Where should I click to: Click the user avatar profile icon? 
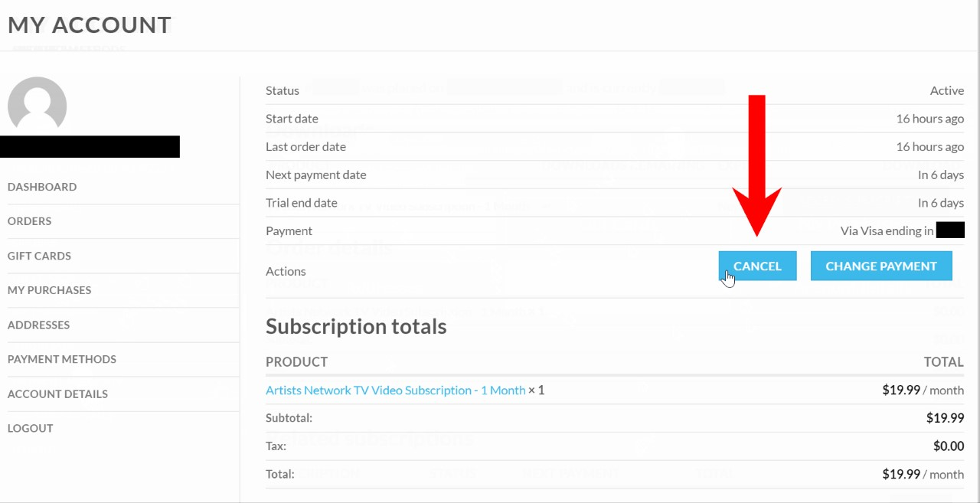pyautogui.click(x=37, y=106)
